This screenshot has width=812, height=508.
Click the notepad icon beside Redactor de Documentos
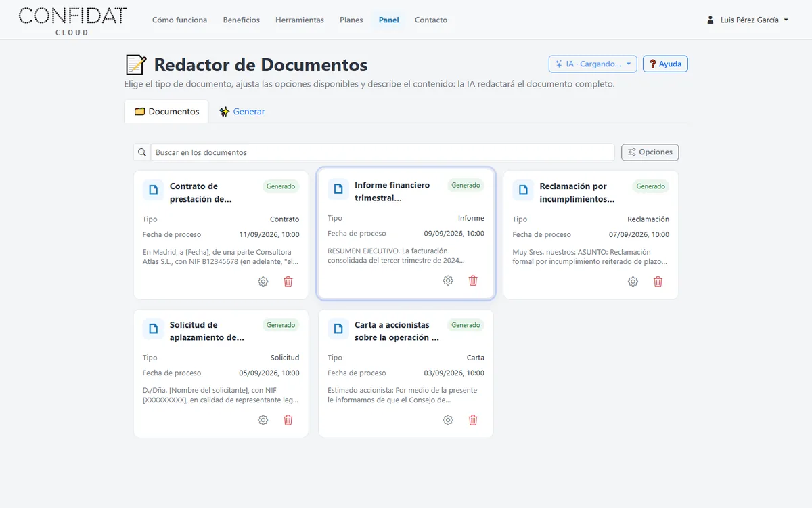tap(136, 64)
